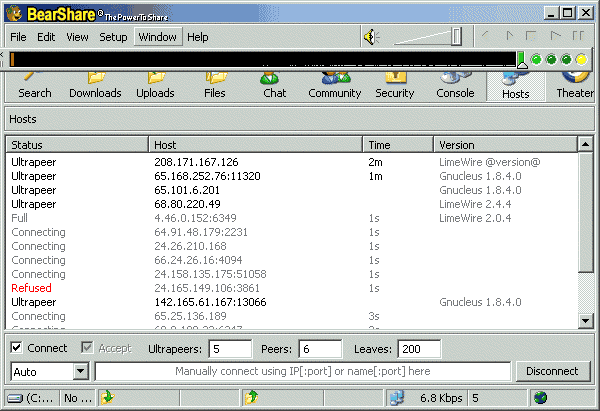Select connecting host 24.26.210.168
600x411 pixels.
pyautogui.click(x=292, y=246)
